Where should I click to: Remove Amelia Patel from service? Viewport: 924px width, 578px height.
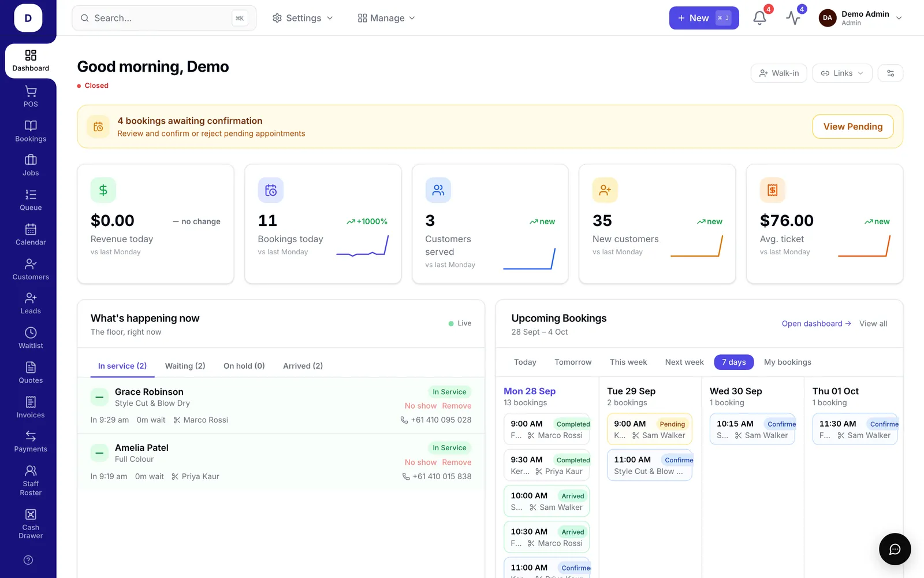pyautogui.click(x=457, y=462)
